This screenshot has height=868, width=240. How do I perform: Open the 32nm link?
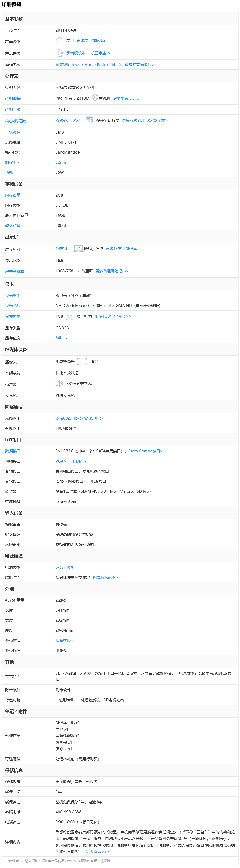[62, 162]
